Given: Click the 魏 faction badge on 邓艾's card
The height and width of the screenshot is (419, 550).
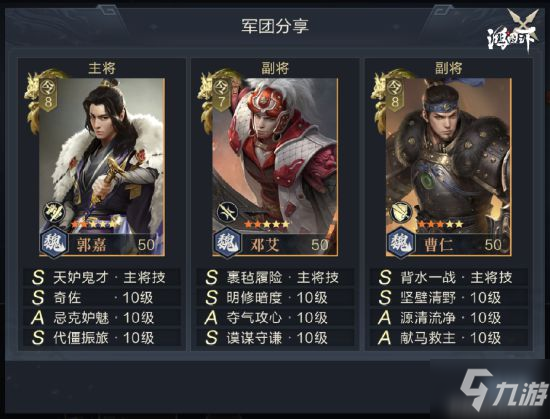Looking at the screenshot, I should pos(227,242).
